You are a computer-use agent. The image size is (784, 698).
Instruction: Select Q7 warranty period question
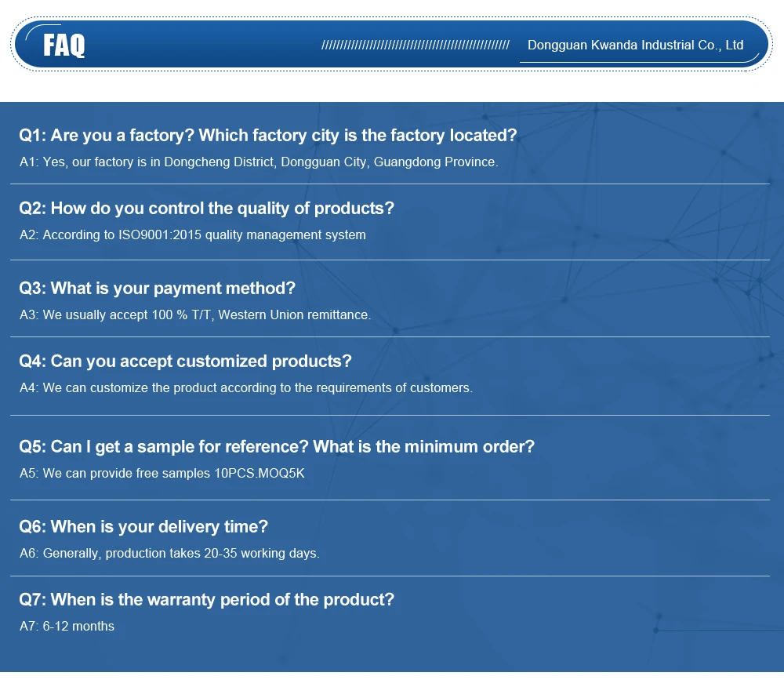click(x=206, y=600)
